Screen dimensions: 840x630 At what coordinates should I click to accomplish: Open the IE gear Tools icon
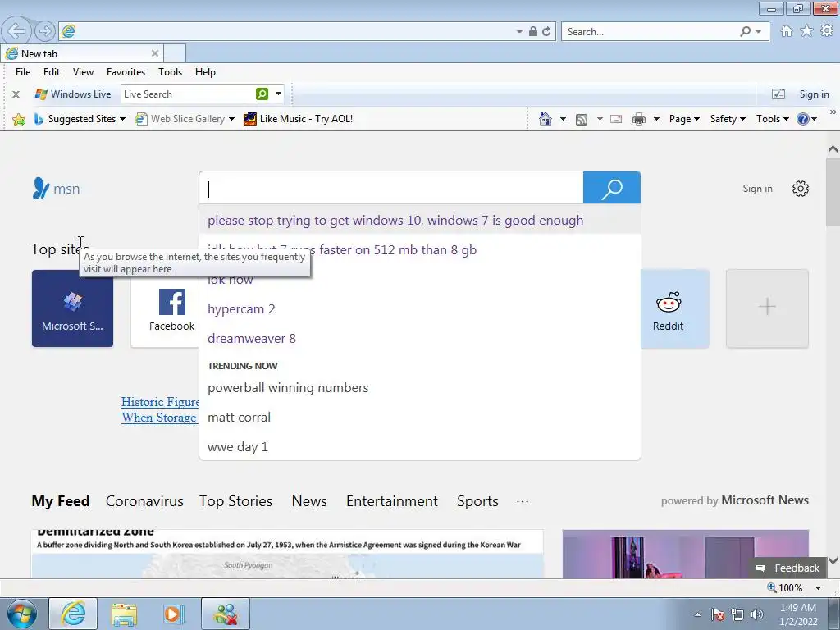tap(827, 31)
